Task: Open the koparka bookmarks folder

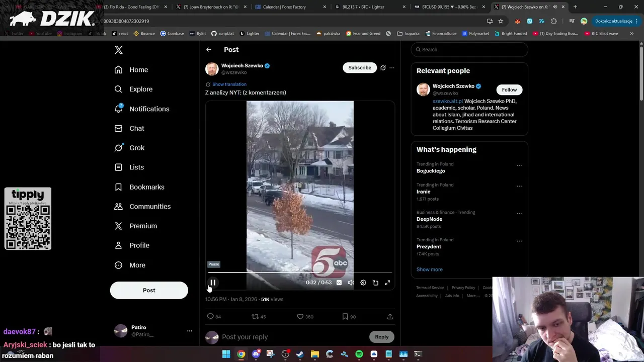Action: (x=408, y=34)
